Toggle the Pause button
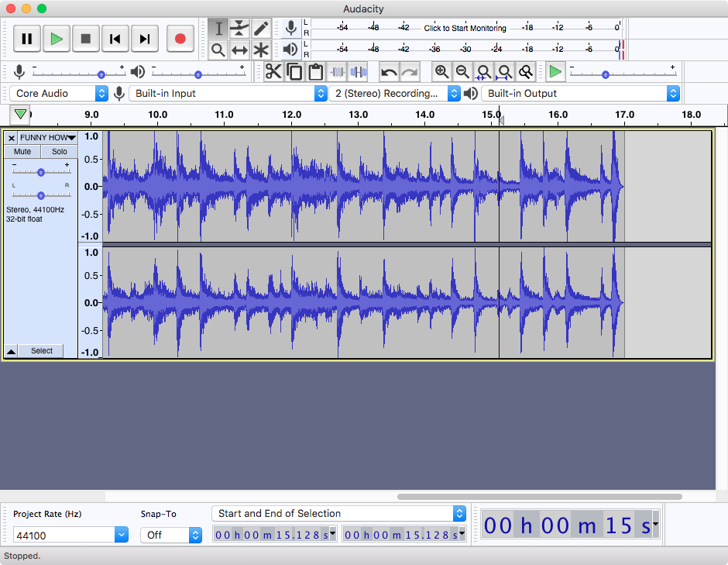Viewport: 728px width, 565px height. [27, 39]
